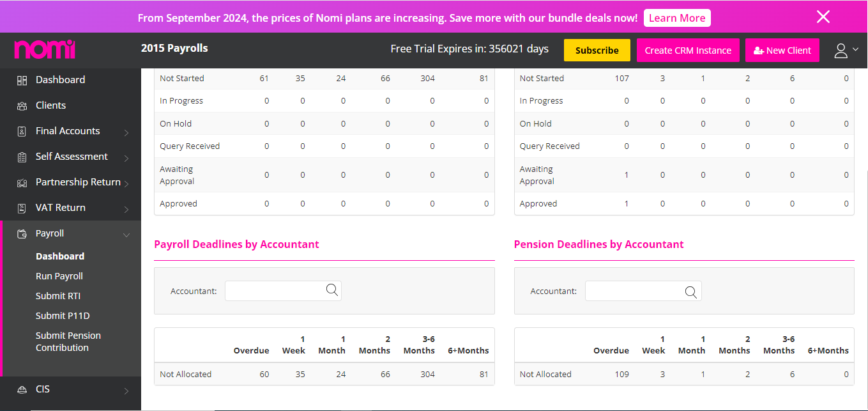The image size is (868, 411).
Task: Click the Pension accountant search magnifier
Action: click(691, 291)
